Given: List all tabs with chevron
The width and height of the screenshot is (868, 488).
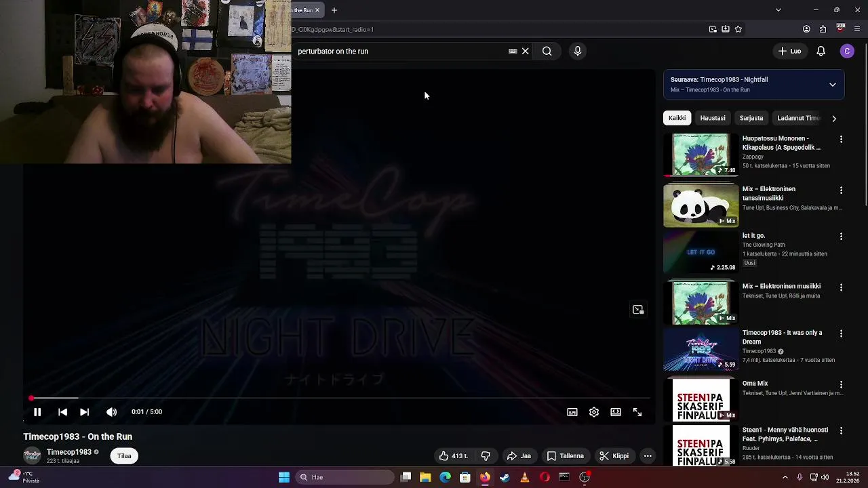Looking at the screenshot, I should click(x=778, y=10).
